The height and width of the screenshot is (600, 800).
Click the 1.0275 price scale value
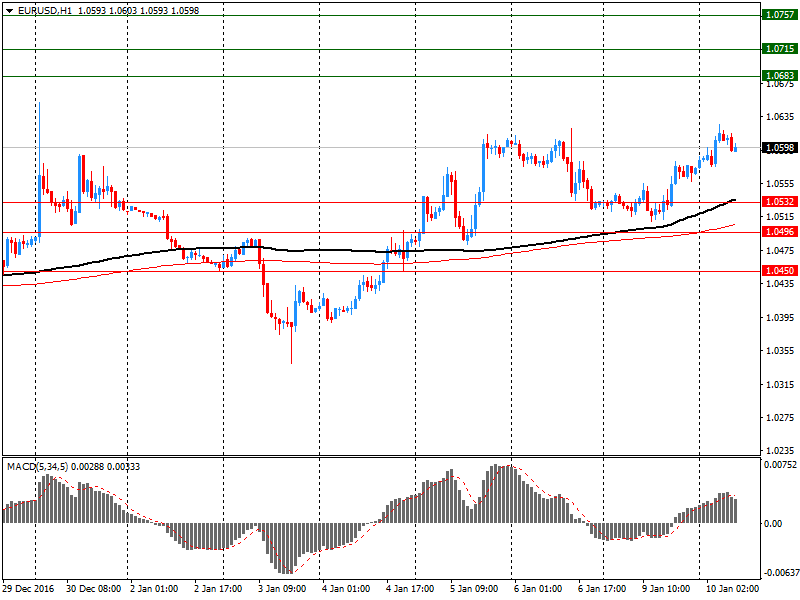(781, 417)
